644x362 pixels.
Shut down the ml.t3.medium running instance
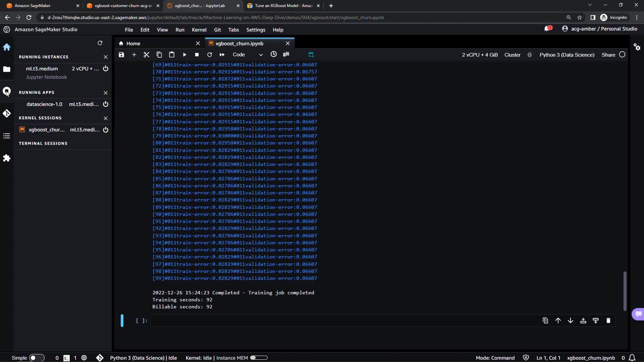click(x=106, y=69)
